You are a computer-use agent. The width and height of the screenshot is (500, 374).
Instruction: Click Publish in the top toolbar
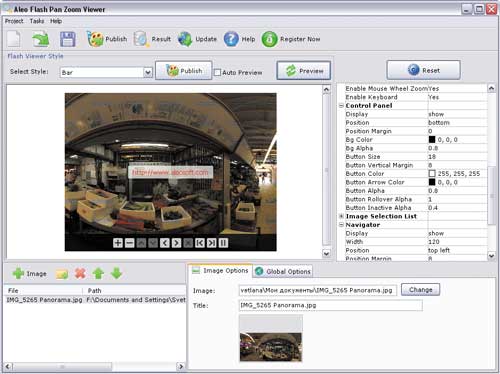(x=107, y=39)
